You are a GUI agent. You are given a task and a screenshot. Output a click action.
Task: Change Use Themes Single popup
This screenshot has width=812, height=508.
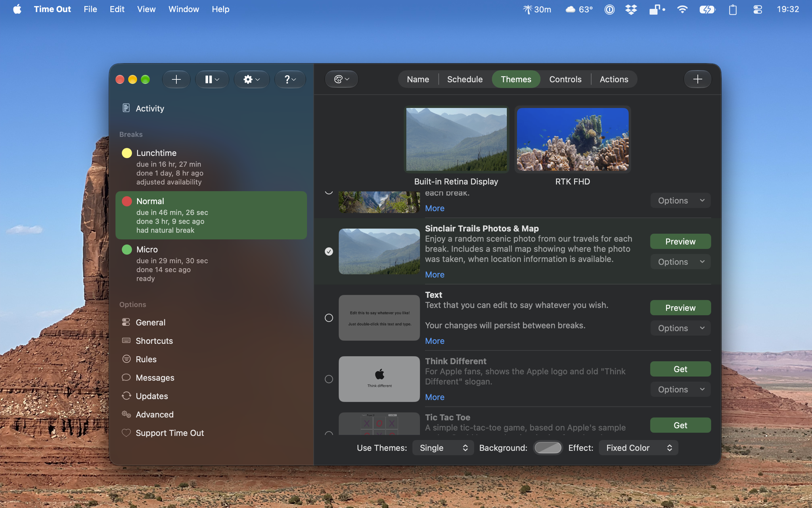tap(443, 448)
